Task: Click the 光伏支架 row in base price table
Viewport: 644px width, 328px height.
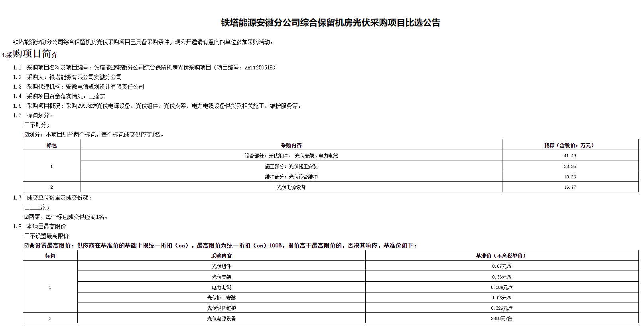Action: 221,277
